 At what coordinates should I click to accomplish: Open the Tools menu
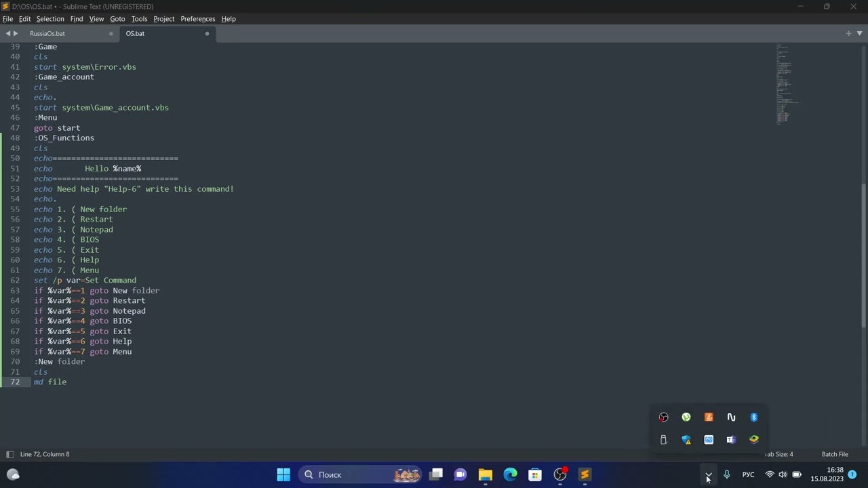pyautogui.click(x=139, y=19)
